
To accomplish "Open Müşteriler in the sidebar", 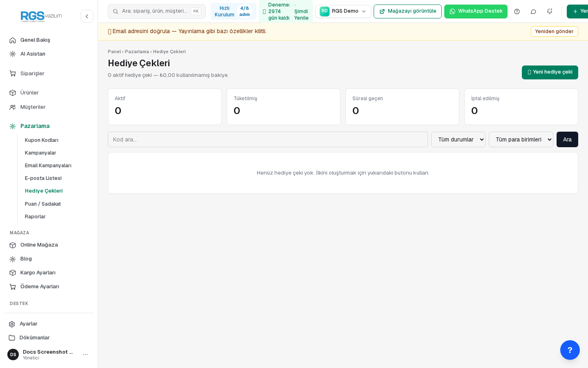I will point(49,107).
